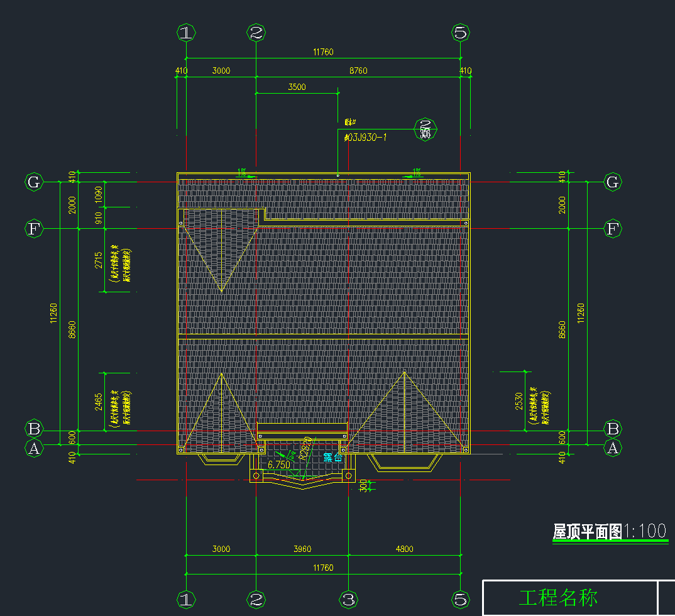Pick the left-side grid bubble G
This screenshot has height=616, width=675.
pos(34,182)
